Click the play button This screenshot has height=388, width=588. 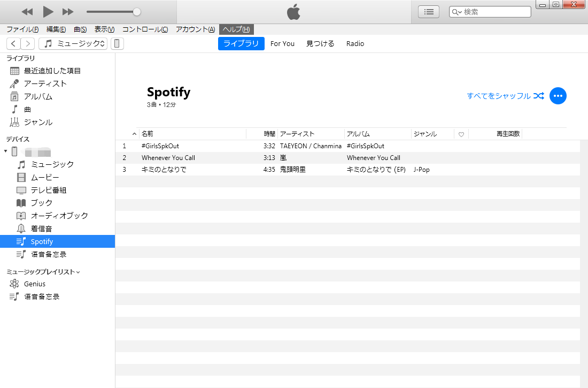tap(48, 12)
